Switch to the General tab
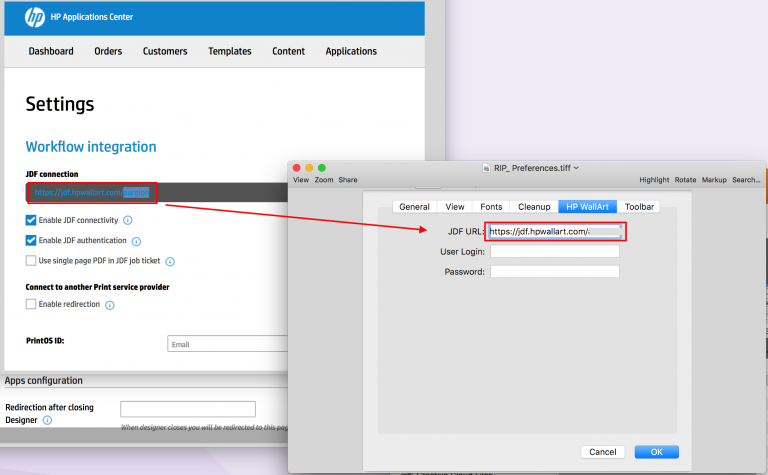Viewport: 768px width, 475px height. (x=414, y=207)
